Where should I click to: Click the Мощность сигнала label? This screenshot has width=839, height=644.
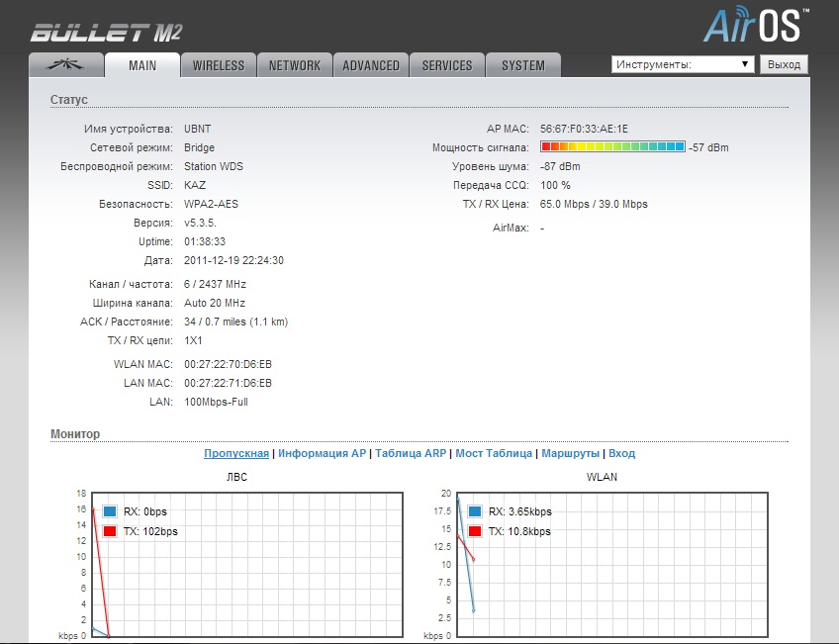tap(481, 147)
